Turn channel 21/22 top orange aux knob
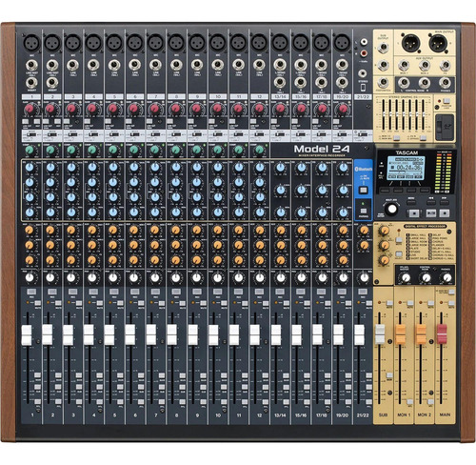The height and width of the screenshot is (465, 476). click(x=364, y=230)
